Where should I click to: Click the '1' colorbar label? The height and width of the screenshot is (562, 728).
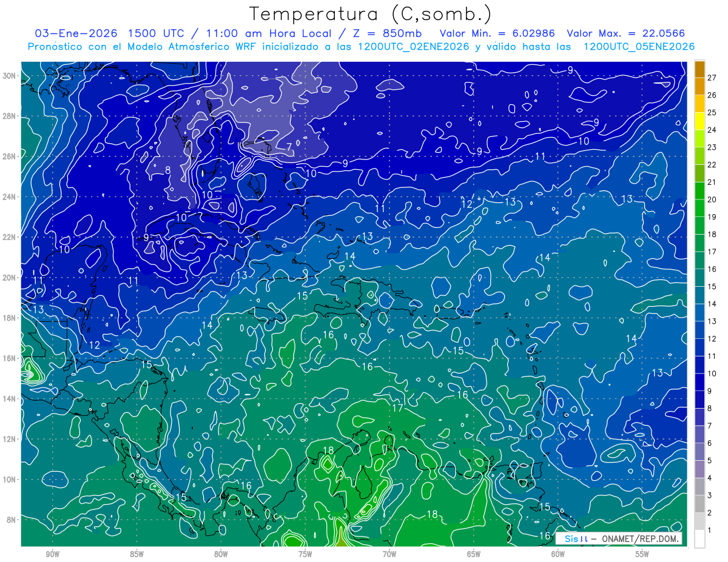pyautogui.click(x=710, y=530)
